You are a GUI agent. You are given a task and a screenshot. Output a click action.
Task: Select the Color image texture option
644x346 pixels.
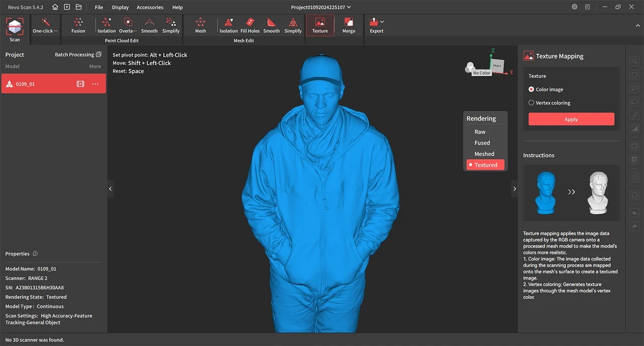pos(531,89)
